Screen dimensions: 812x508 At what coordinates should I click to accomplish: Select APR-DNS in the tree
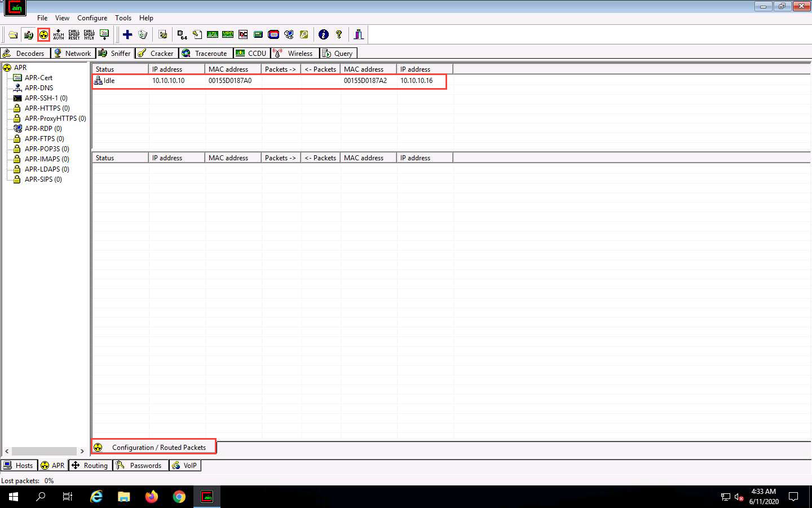[x=39, y=87]
